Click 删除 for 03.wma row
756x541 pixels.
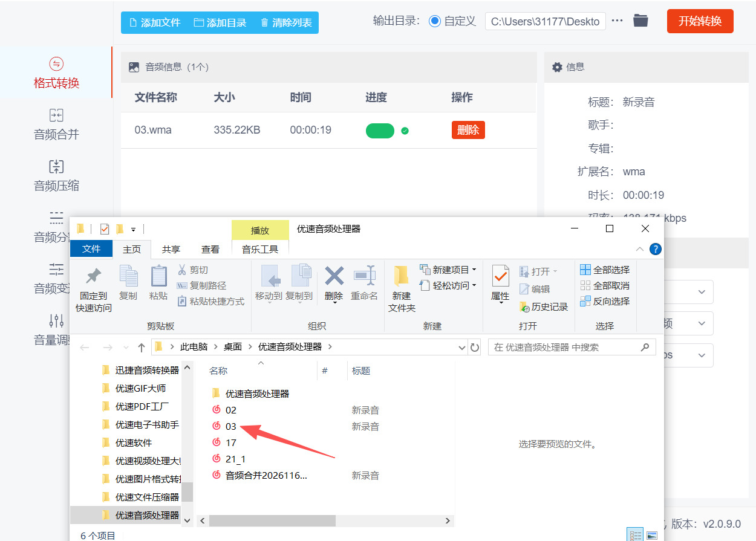[468, 130]
